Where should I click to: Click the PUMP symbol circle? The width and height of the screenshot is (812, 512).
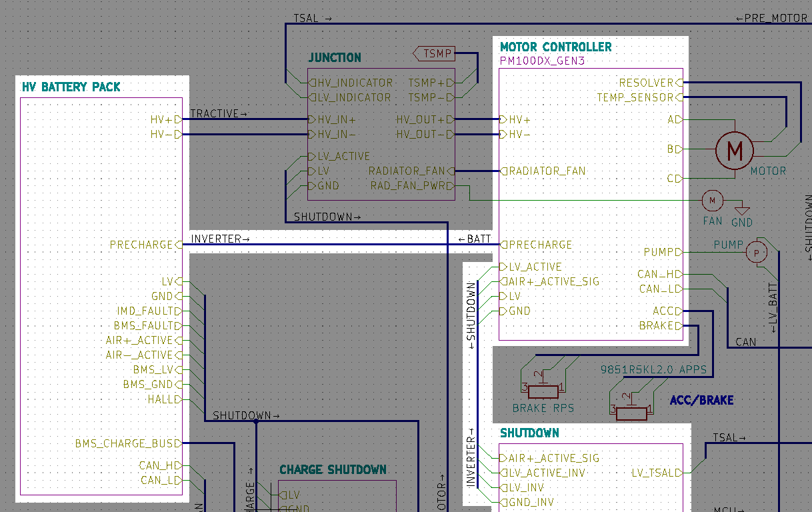point(756,253)
